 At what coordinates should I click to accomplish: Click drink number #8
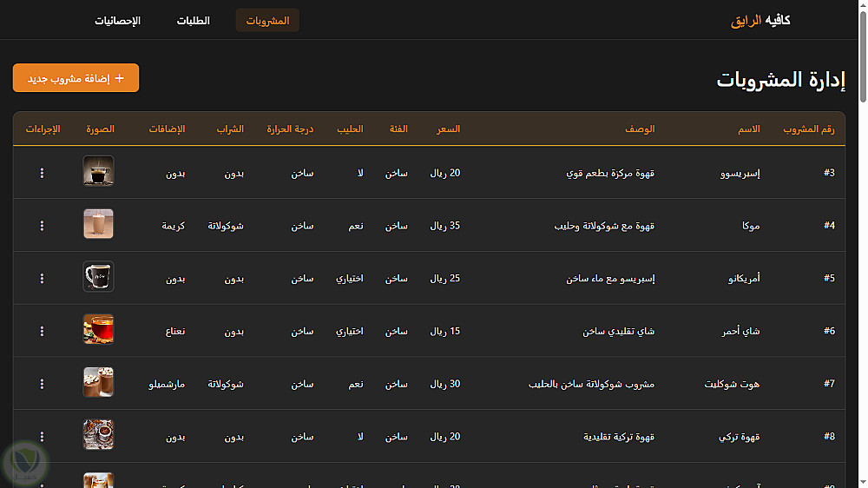pyautogui.click(x=829, y=437)
